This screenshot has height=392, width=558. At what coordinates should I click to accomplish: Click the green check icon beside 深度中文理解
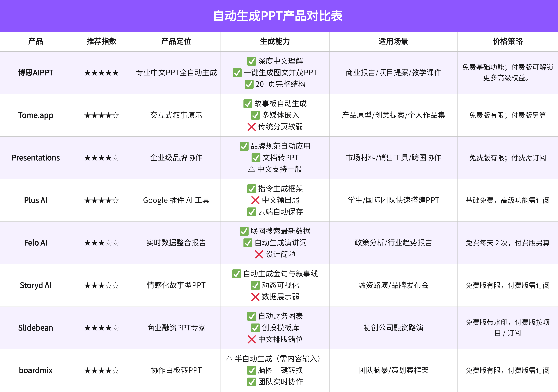[x=252, y=61]
